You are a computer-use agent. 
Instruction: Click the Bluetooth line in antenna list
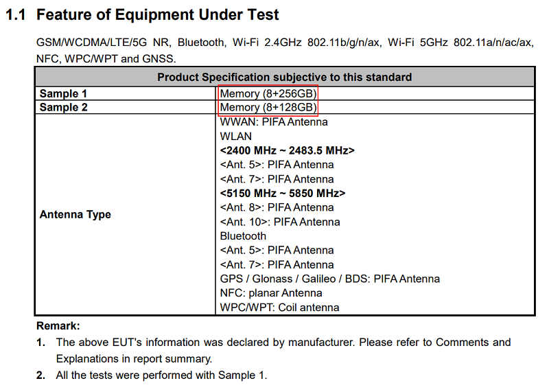pos(243,236)
